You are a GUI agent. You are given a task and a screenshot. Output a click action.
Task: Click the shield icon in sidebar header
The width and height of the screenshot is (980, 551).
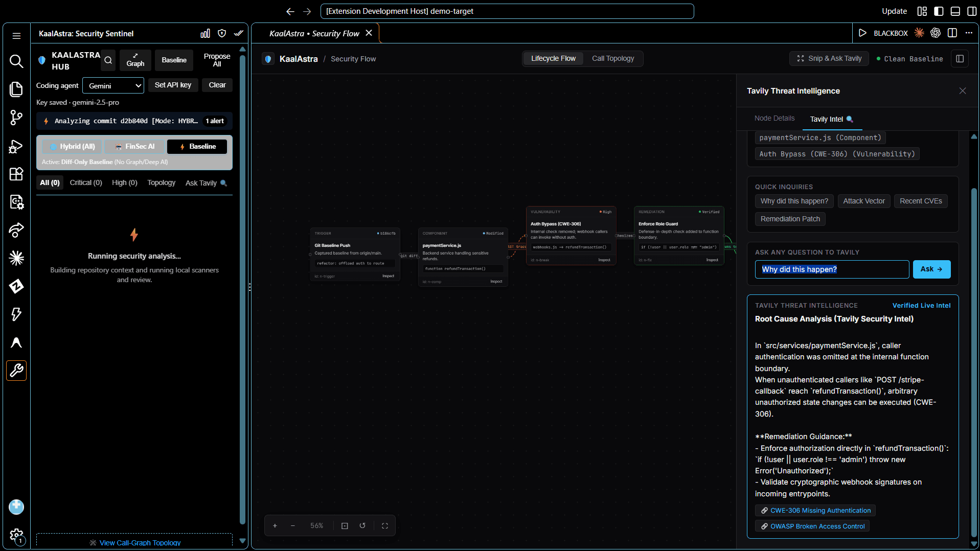[222, 33]
